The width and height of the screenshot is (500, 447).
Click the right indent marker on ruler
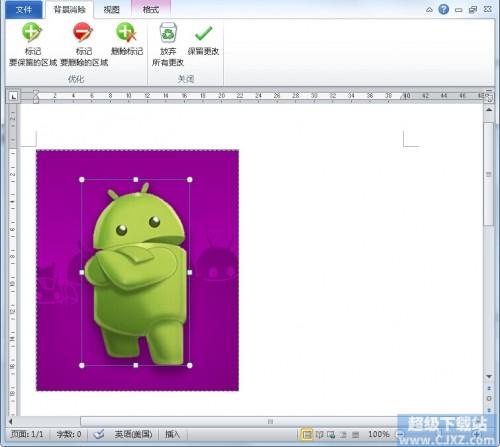403,97
